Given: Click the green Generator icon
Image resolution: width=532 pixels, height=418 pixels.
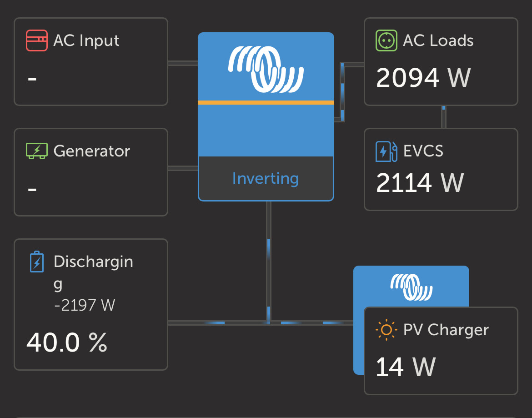Looking at the screenshot, I should point(37,151).
